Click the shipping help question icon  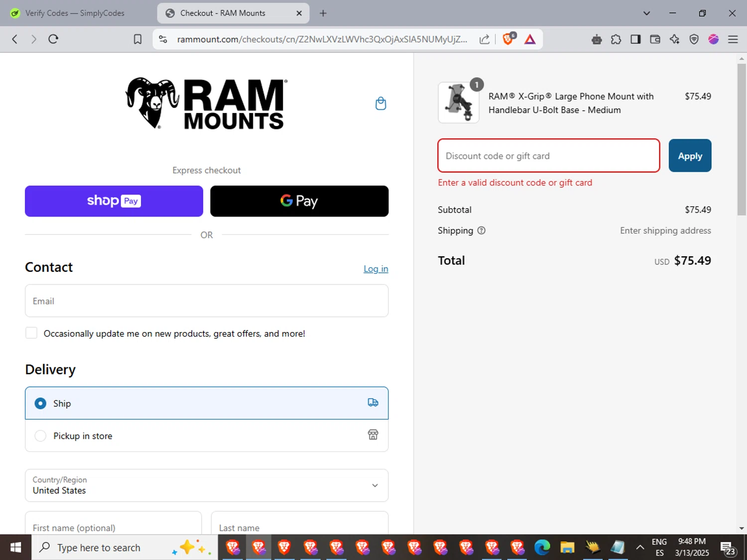[481, 230]
